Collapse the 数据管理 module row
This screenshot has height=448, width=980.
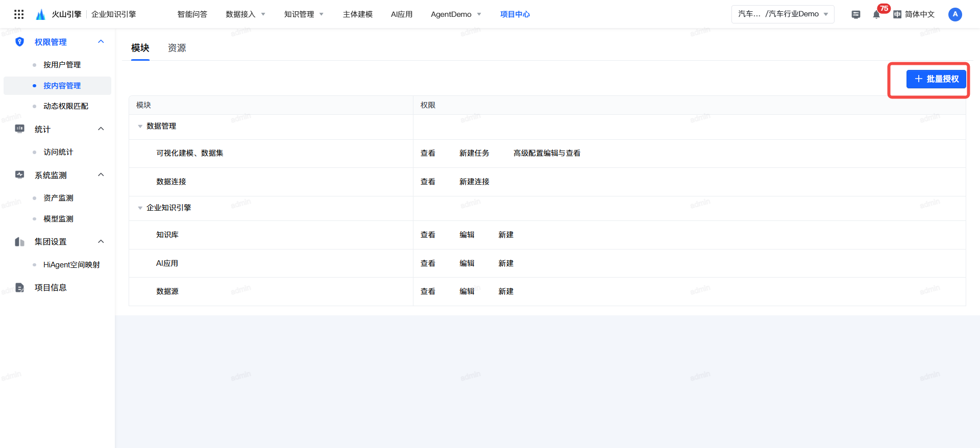(x=140, y=127)
